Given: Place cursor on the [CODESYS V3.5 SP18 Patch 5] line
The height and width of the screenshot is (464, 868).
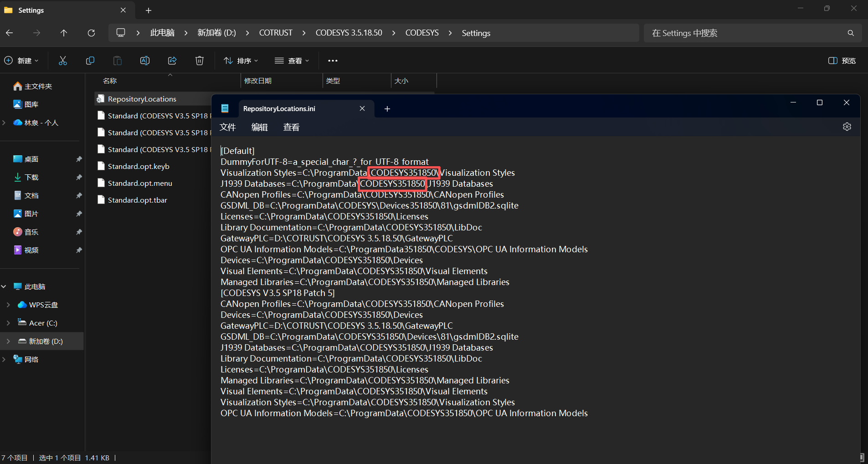Looking at the screenshot, I should (x=277, y=293).
